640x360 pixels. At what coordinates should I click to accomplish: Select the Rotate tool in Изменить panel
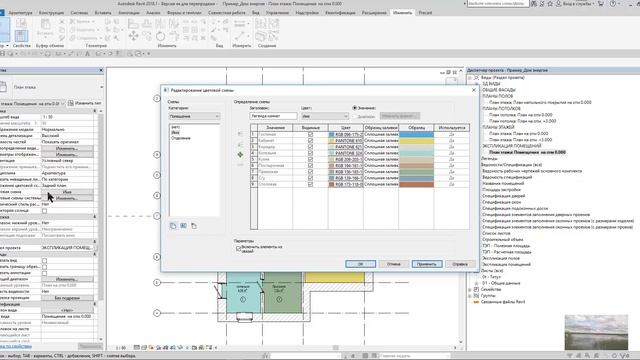click(x=160, y=36)
